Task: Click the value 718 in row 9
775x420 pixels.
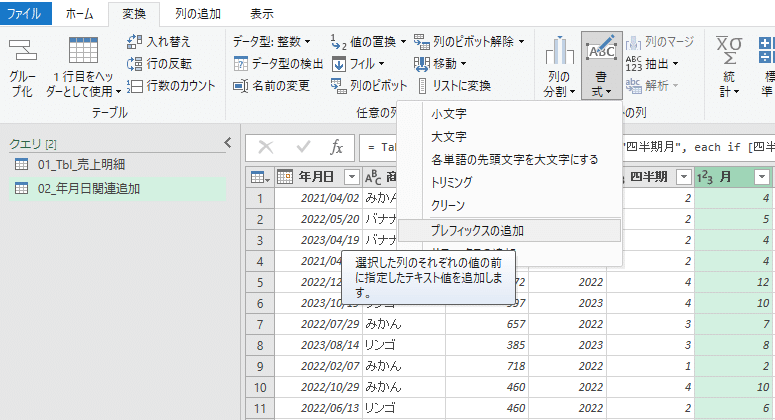Action: click(487, 366)
